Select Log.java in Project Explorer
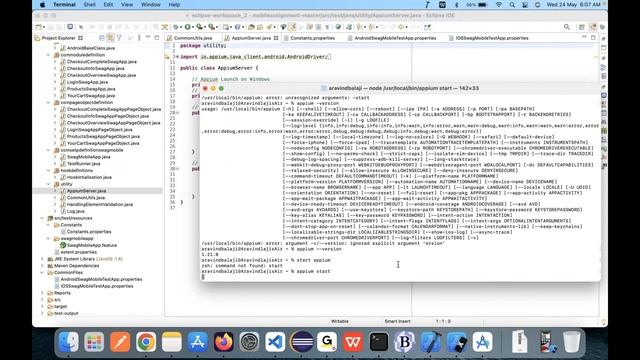The width and height of the screenshot is (640, 360). coord(76,211)
